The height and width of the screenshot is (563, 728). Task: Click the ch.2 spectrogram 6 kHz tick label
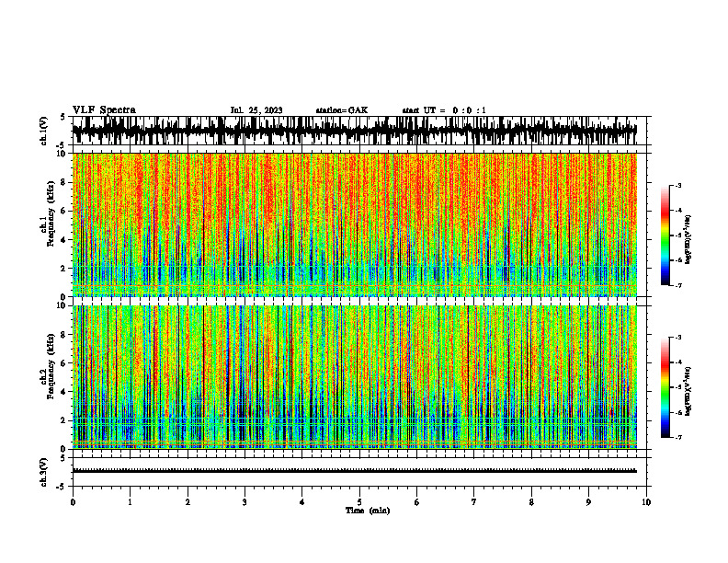(64, 363)
